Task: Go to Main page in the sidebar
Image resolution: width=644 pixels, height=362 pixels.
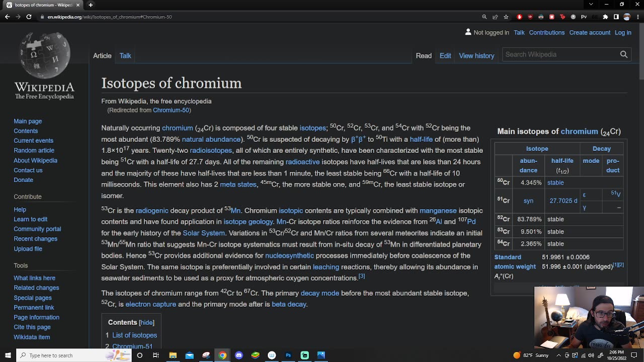Action: tap(28, 121)
